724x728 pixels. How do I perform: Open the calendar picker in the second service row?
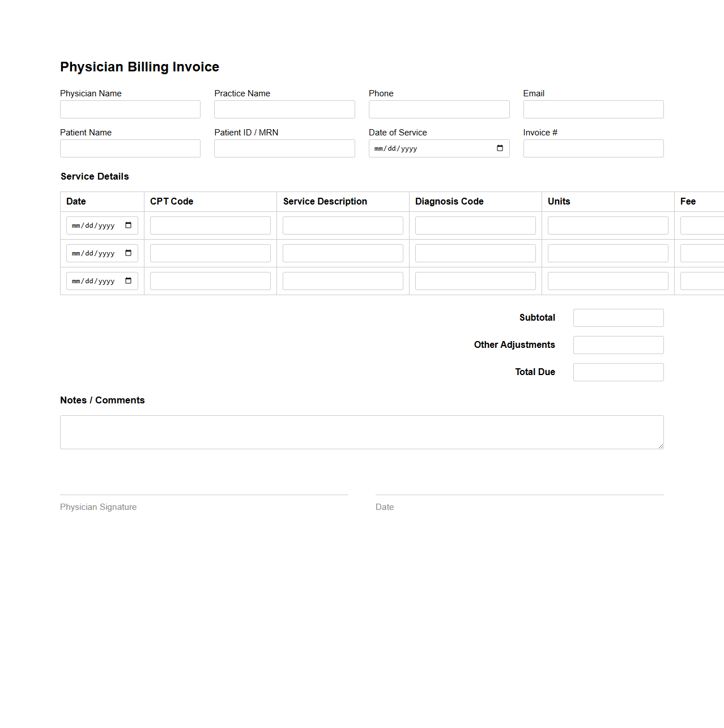click(129, 253)
